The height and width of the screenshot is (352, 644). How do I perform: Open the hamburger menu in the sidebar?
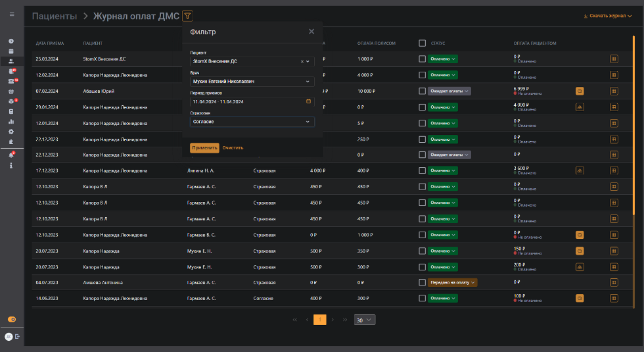(x=12, y=14)
